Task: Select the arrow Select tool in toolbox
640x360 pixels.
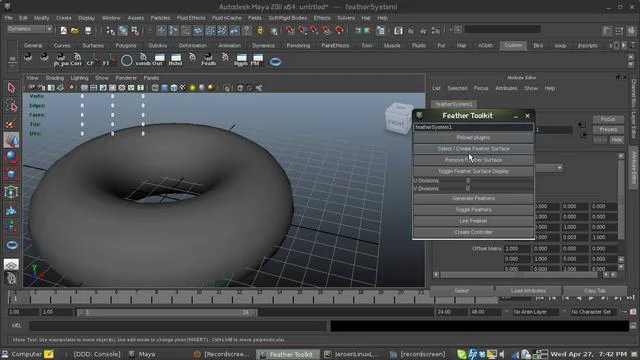Action: click(11, 88)
